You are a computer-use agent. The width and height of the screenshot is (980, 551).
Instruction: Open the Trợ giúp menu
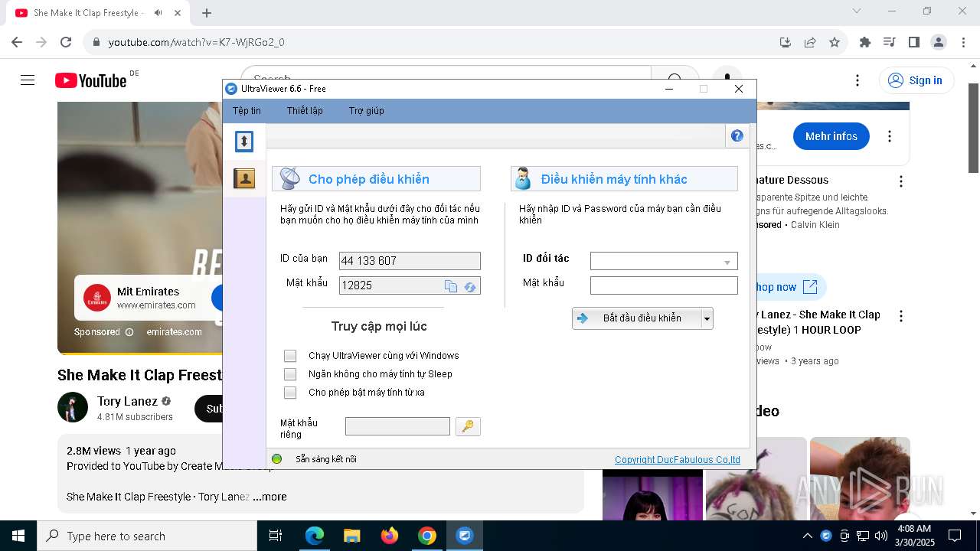367,111
